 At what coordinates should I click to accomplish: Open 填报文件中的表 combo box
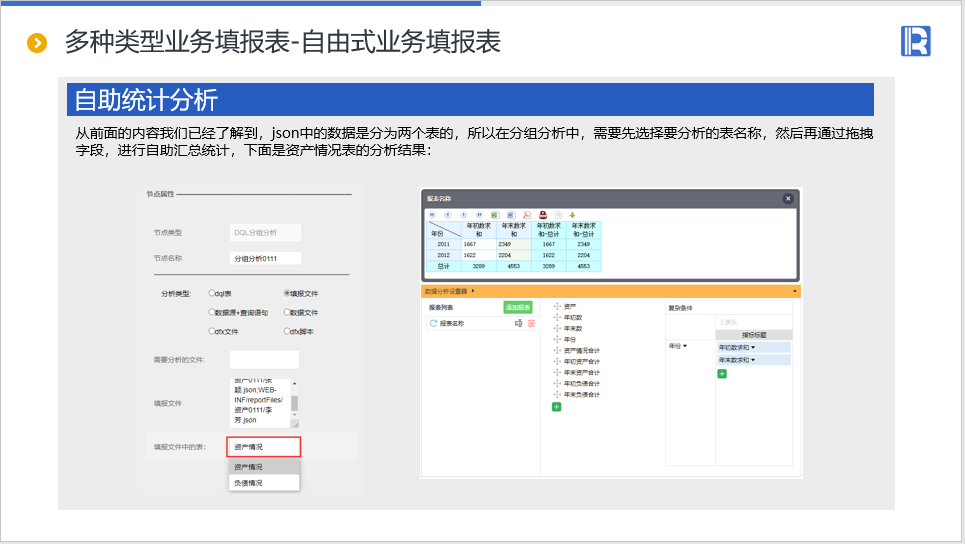[x=264, y=447]
